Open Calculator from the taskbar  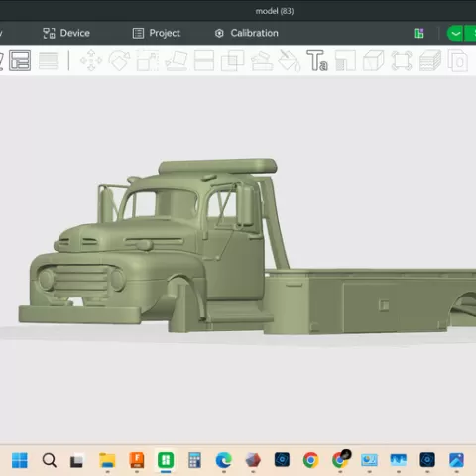(x=194, y=460)
